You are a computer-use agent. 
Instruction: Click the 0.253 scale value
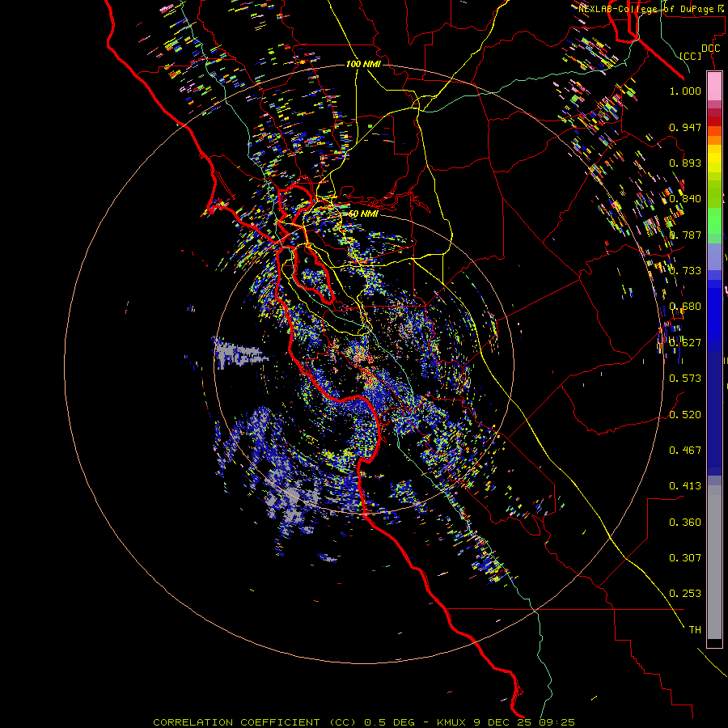click(685, 594)
